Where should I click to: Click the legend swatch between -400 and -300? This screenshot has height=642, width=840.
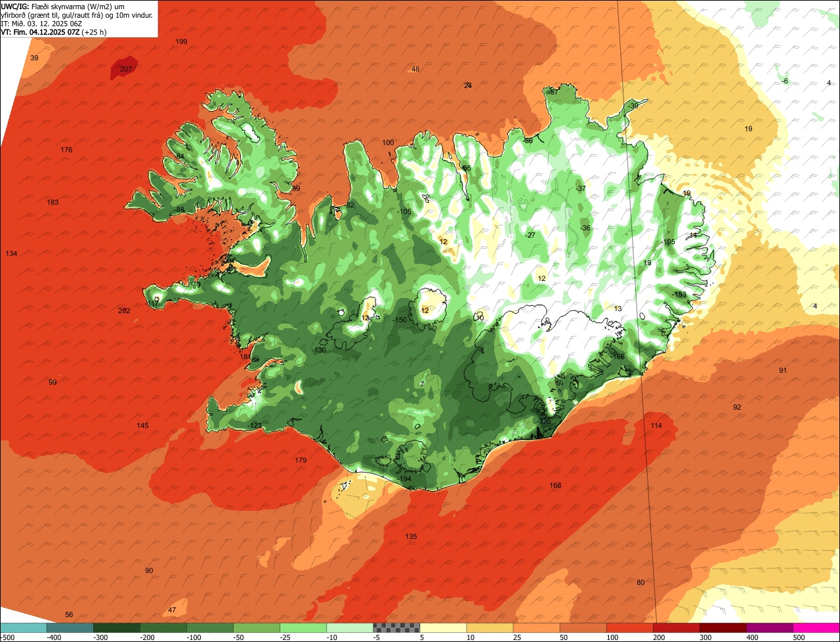70,628
